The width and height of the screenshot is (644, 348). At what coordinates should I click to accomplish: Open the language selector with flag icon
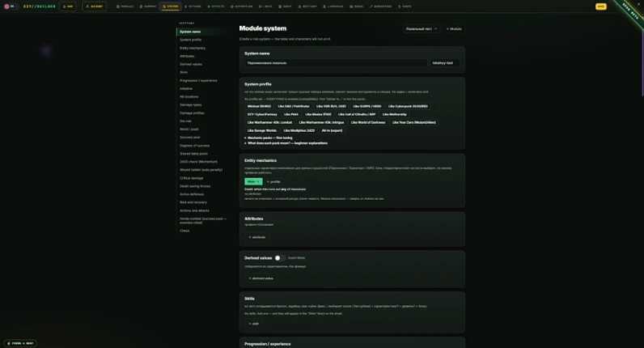[x=11, y=6]
